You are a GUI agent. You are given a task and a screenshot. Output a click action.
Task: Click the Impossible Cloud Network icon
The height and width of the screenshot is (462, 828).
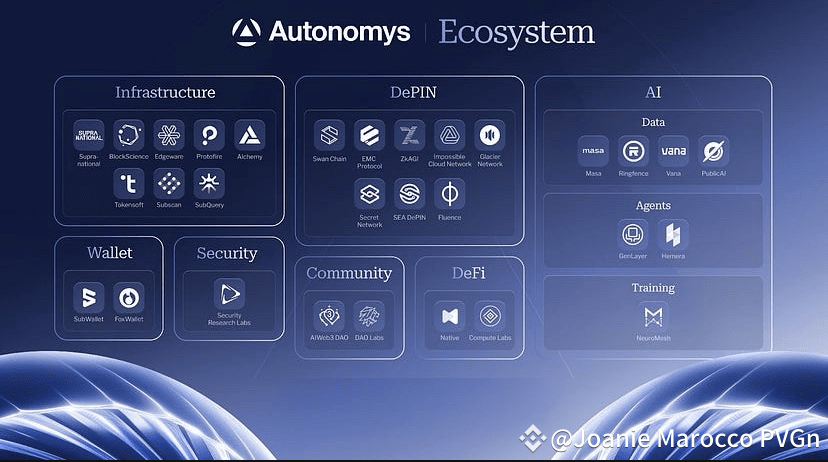tap(449, 135)
